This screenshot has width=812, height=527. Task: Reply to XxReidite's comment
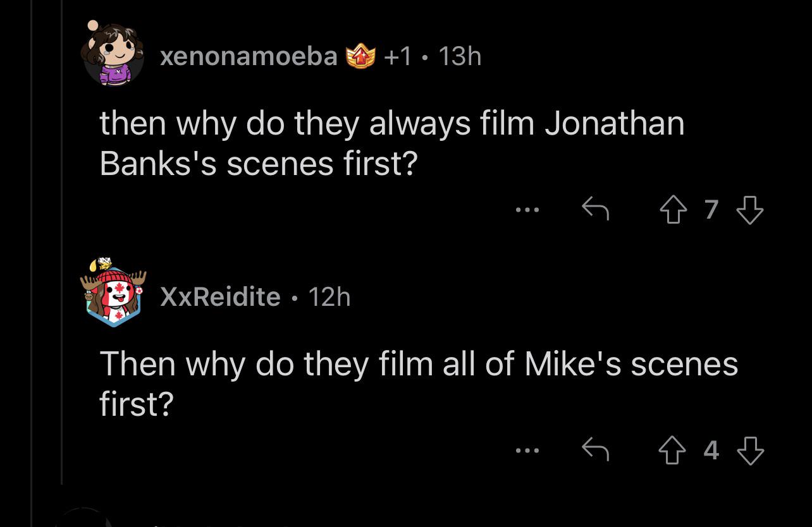(x=595, y=450)
